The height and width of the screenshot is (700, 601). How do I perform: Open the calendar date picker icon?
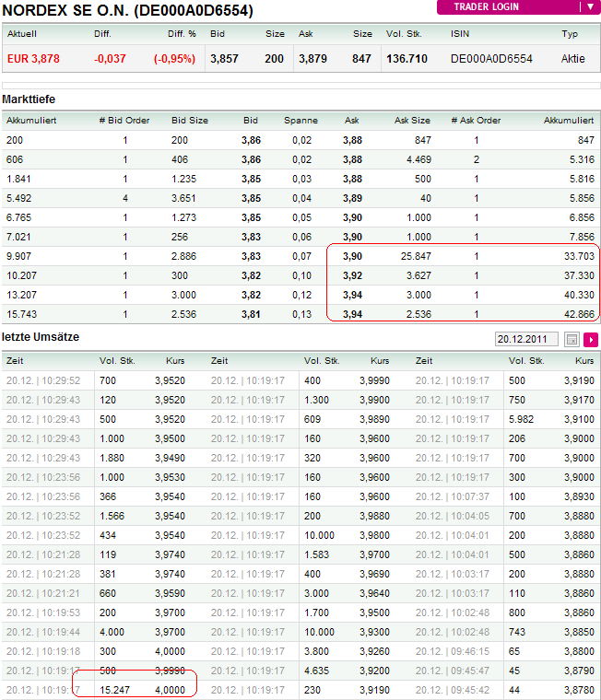click(572, 339)
